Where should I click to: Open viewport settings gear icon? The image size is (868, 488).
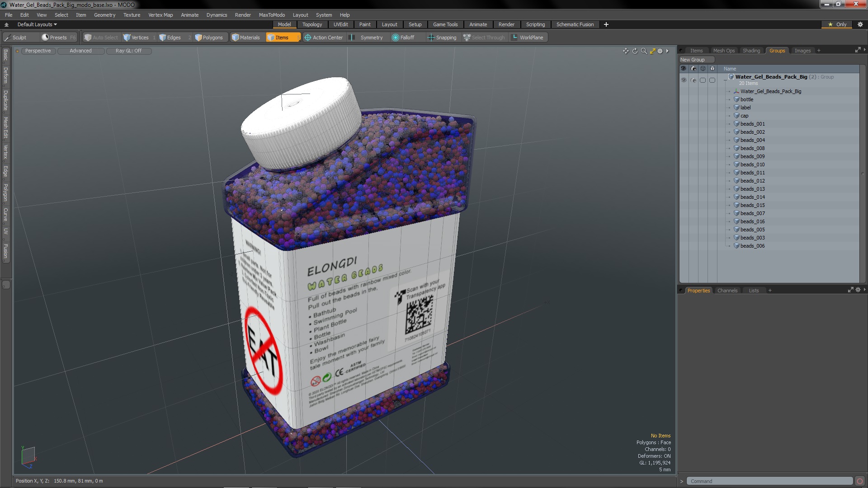tap(660, 51)
